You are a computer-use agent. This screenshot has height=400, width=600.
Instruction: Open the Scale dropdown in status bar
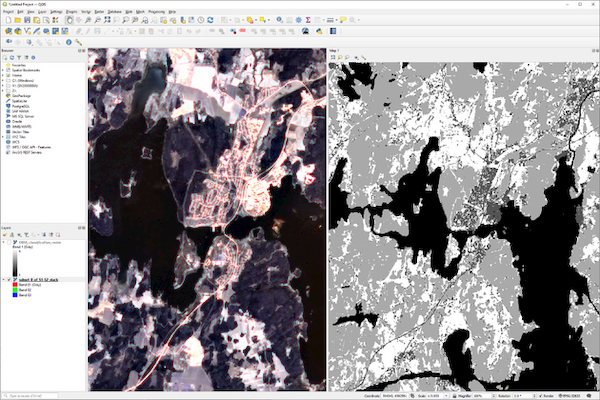(446, 396)
